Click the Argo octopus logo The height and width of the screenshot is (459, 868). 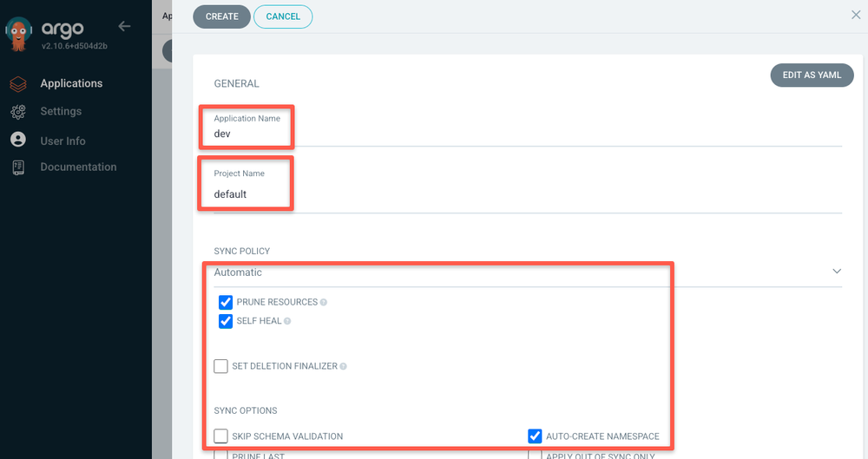click(18, 33)
